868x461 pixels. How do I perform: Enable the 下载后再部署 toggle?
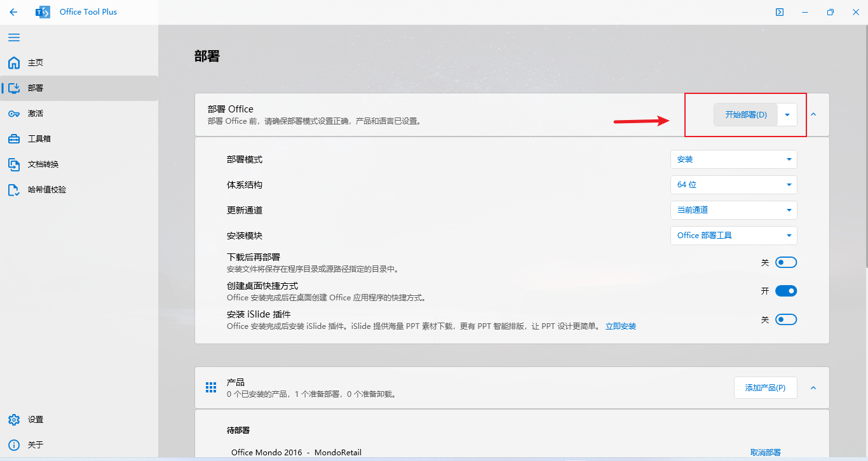pyautogui.click(x=786, y=262)
